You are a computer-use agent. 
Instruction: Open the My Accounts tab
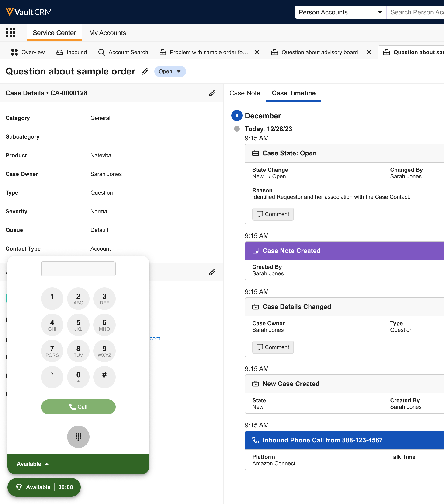click(x=108, y=33)
